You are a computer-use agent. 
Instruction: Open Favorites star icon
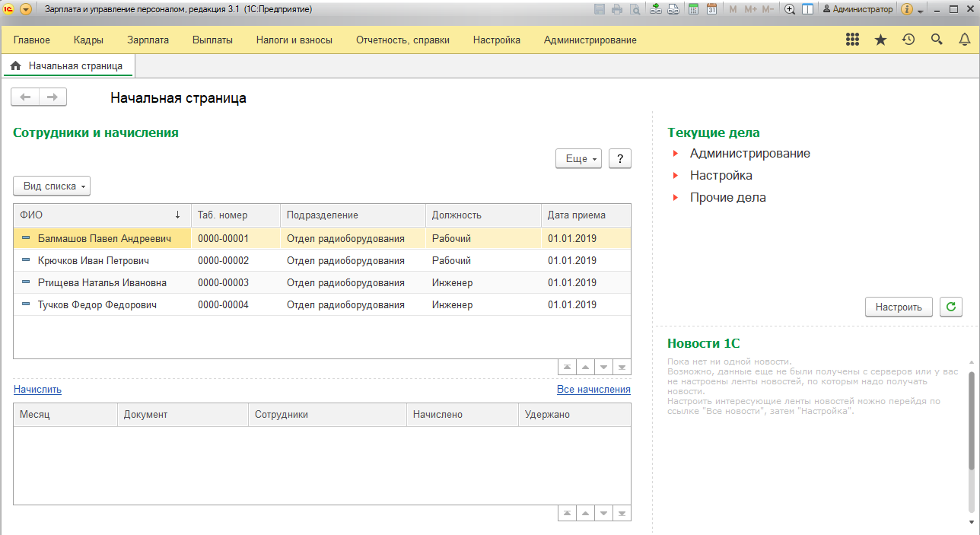coord(880,40)
